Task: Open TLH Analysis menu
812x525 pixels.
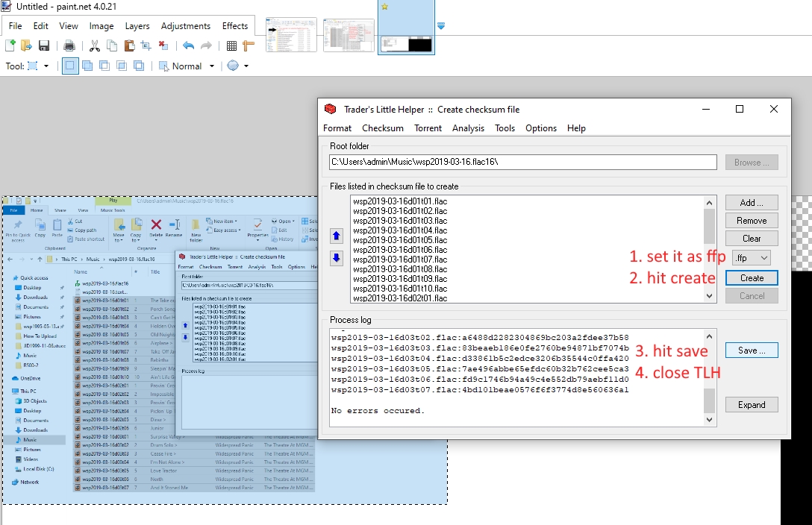Action: coord(468,128)
